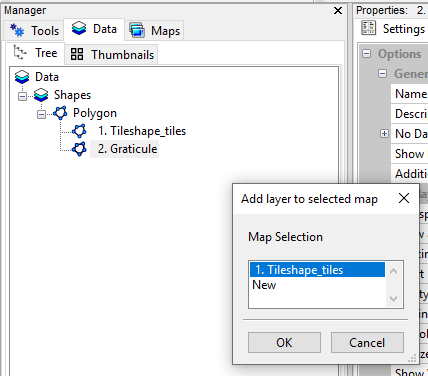Click the Tools tab gear icon
Image resolution: width=428 pixels, height=376 pixels.
coord(17,30)
